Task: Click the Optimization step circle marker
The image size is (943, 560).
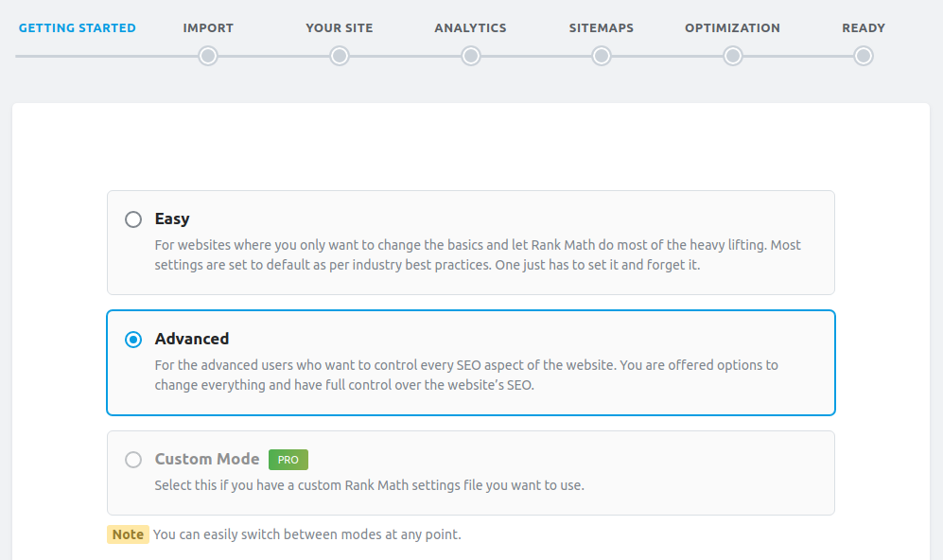Action: point(732,56)
